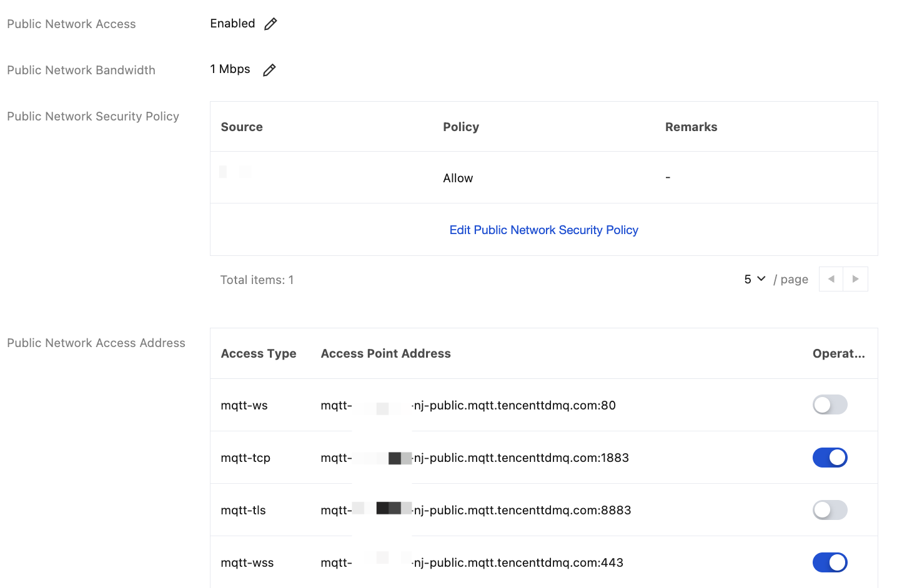
Task: Go to previous page arrow
Action: (x=831, y=279)
